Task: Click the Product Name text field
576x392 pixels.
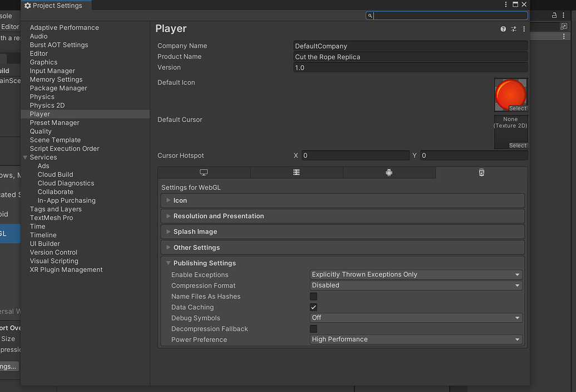Action: tap(410, 57)
